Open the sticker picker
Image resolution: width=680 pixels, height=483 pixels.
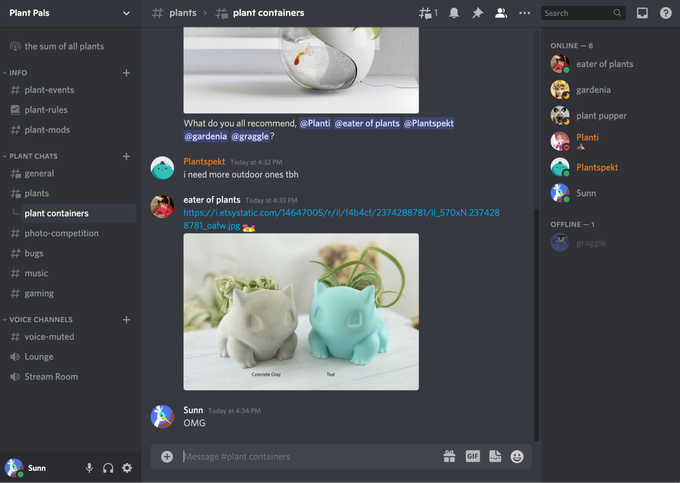[x=495, y=456]
